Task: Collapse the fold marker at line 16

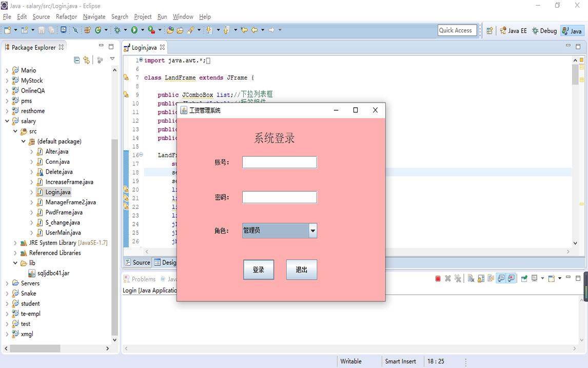Action: click(141, 154)
